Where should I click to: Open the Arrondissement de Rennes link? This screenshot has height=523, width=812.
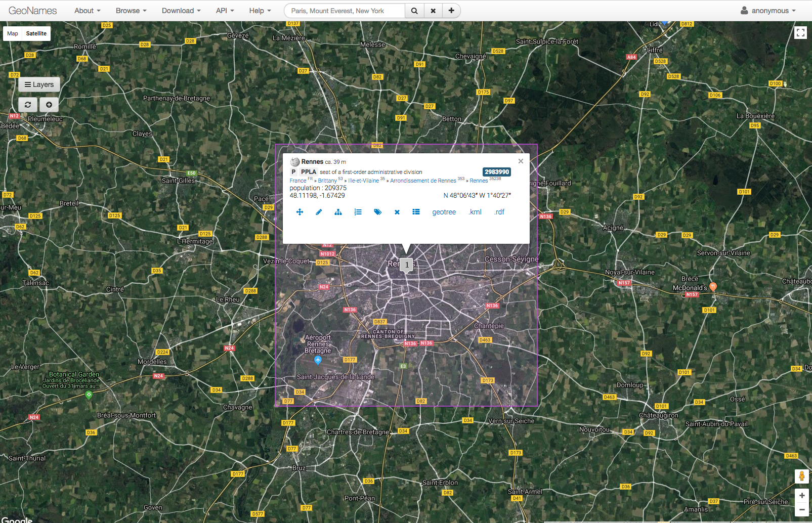[x=423, y=181]
